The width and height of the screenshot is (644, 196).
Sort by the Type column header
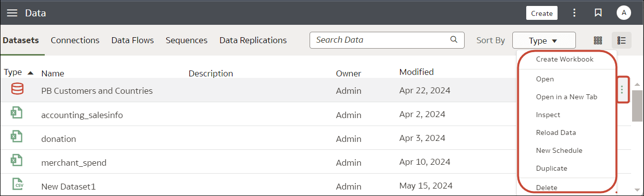point(18,72)
